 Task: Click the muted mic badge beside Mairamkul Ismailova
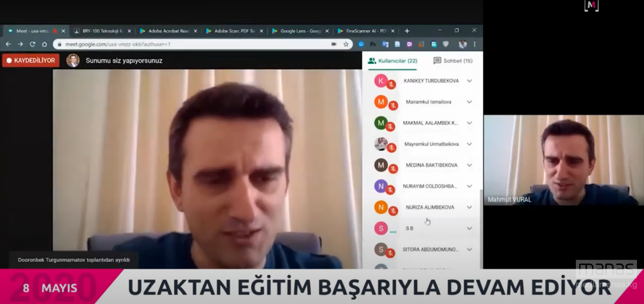point(393,105)
